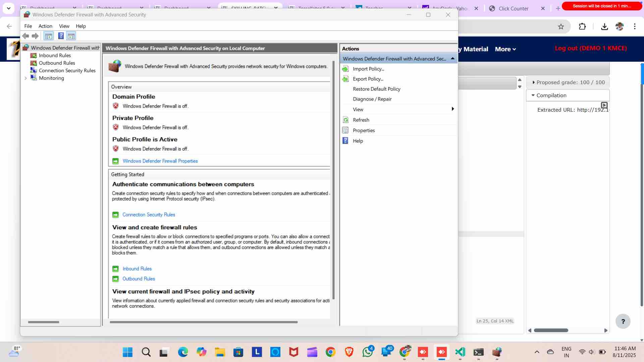This screenshot has height=362, width=644.
Task: Click the Forward arrow toolbar icon
Action: 35,36
